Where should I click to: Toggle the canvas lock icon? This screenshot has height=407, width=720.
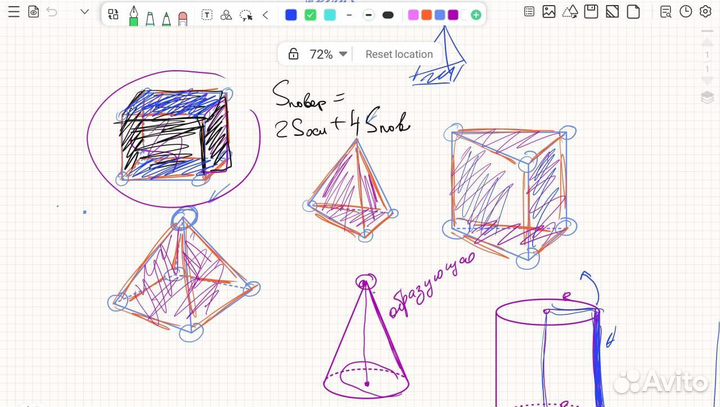pyautogui.click(x=293, y=54)
